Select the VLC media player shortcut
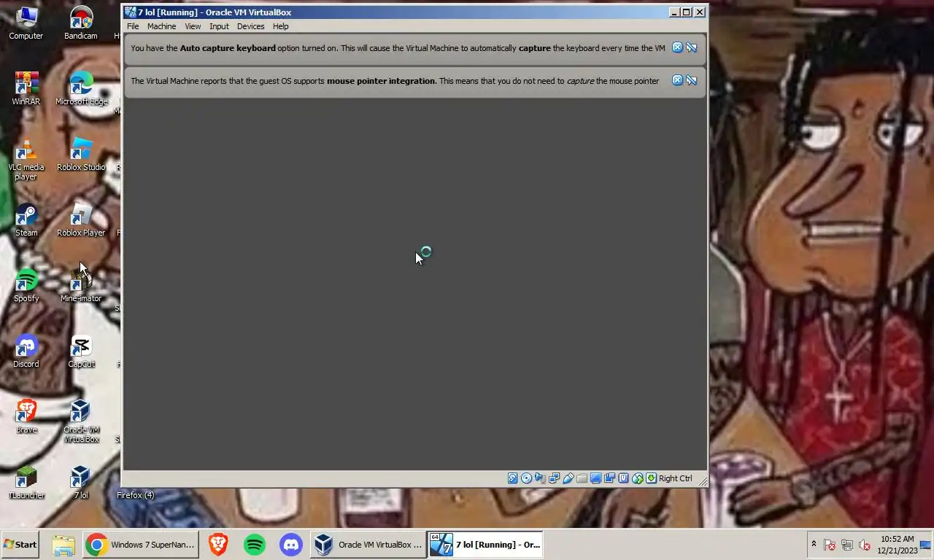The height and width of the screenshot is (560, 934). pos(26,160)
